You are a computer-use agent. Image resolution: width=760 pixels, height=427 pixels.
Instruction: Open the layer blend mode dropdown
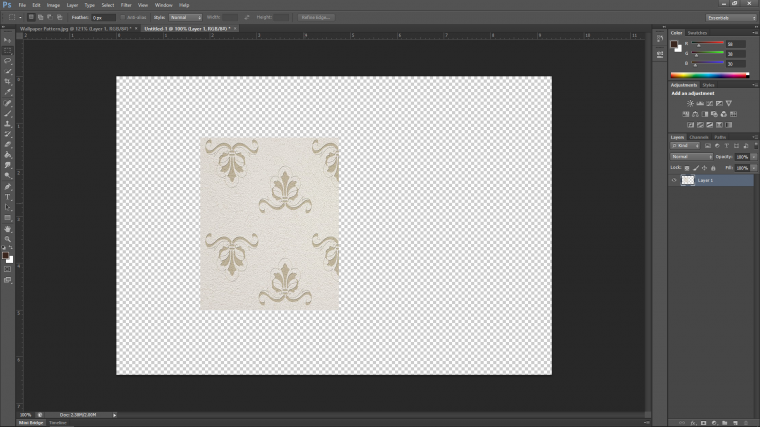coord(691,157)
